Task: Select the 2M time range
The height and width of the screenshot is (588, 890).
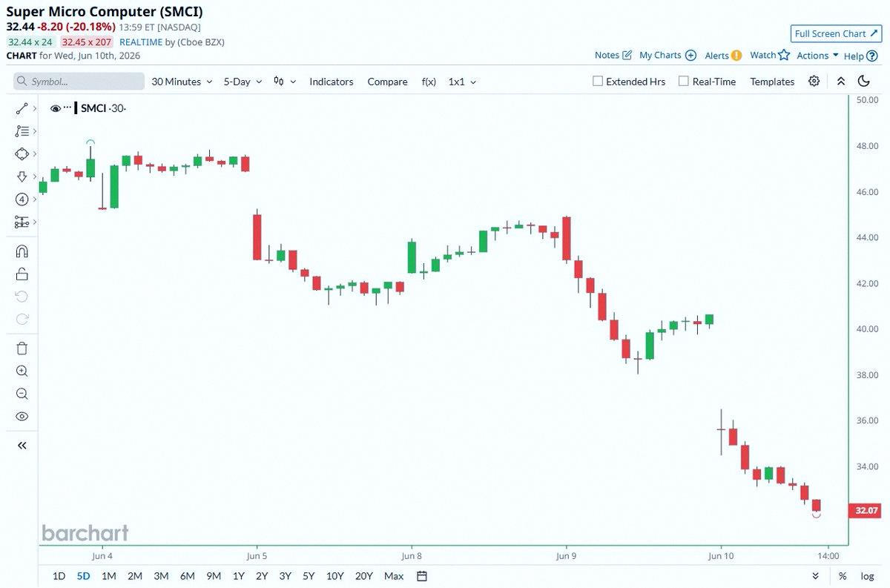Action: tap(134, 576)
